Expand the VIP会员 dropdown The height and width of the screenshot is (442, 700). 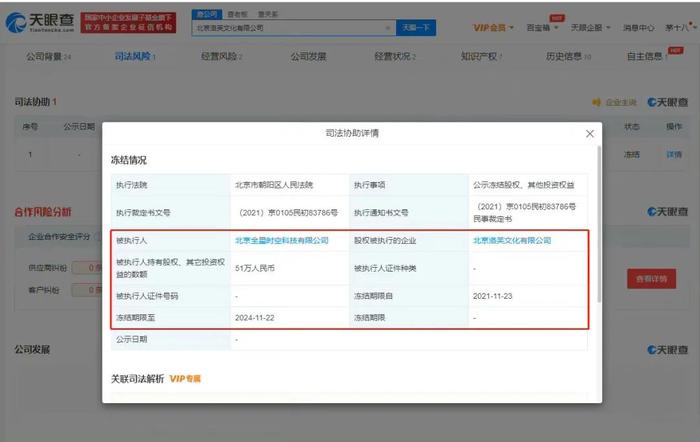pyautogui.click(x=493, y=28)
